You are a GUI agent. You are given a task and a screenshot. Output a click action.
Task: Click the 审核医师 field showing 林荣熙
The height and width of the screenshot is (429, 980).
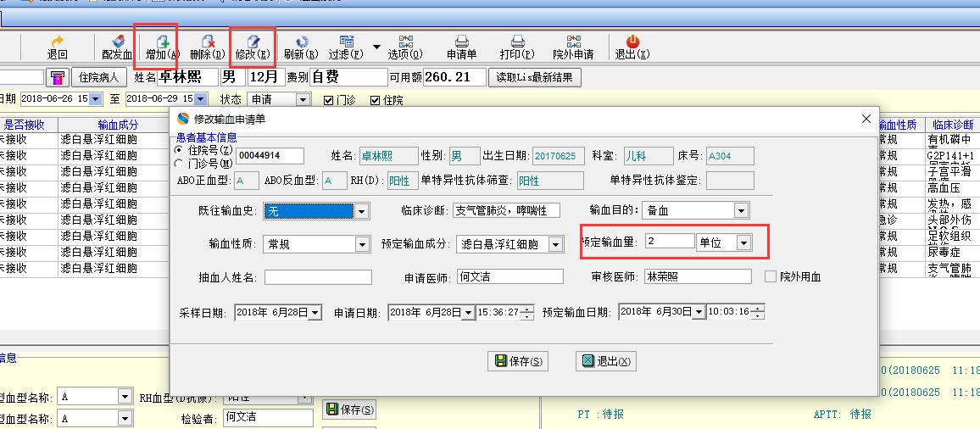click(699, 276)
